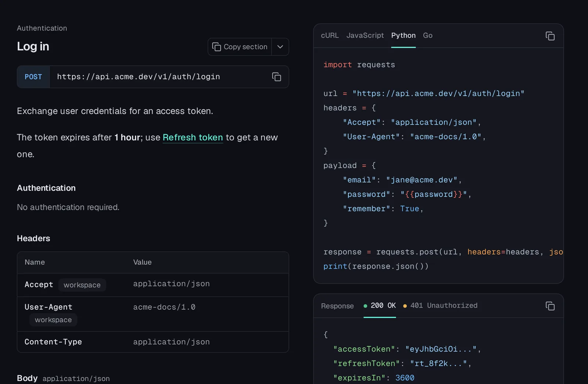Click the "No authentication required." text
The width and height of the screenshot is (588, 384).
pos(68,208)
